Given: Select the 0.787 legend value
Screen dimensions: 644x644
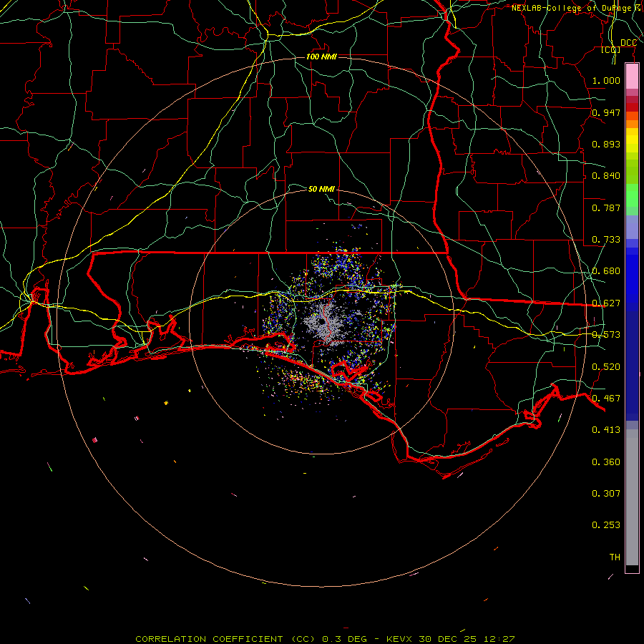Looking at the screenshot, I should click(x=606, y=208).
